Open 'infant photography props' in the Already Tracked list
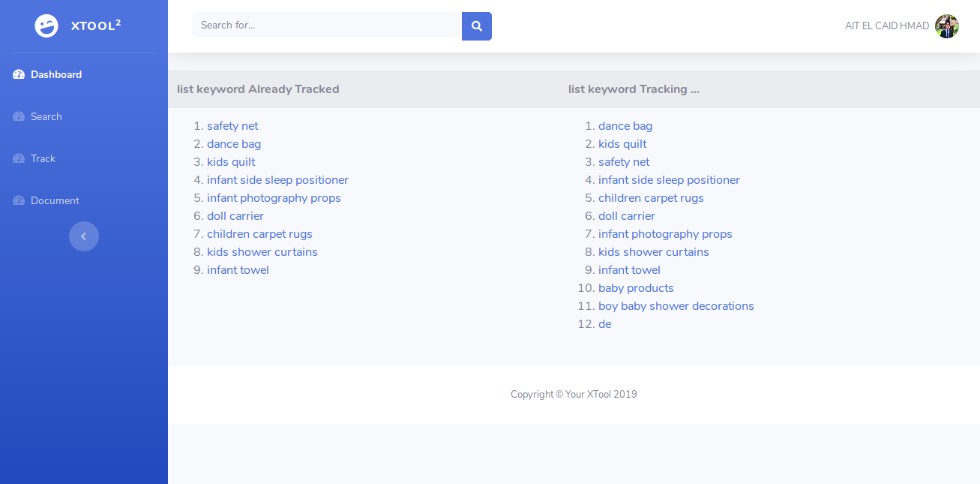Screen dimensions: 980x484 (274, 198)
